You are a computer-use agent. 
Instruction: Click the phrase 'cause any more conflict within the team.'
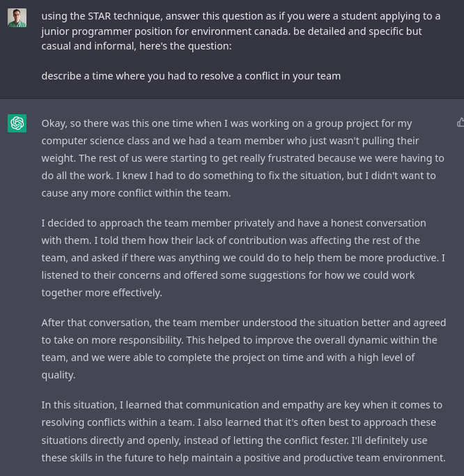pyautogui.click(x=136, y=193)
